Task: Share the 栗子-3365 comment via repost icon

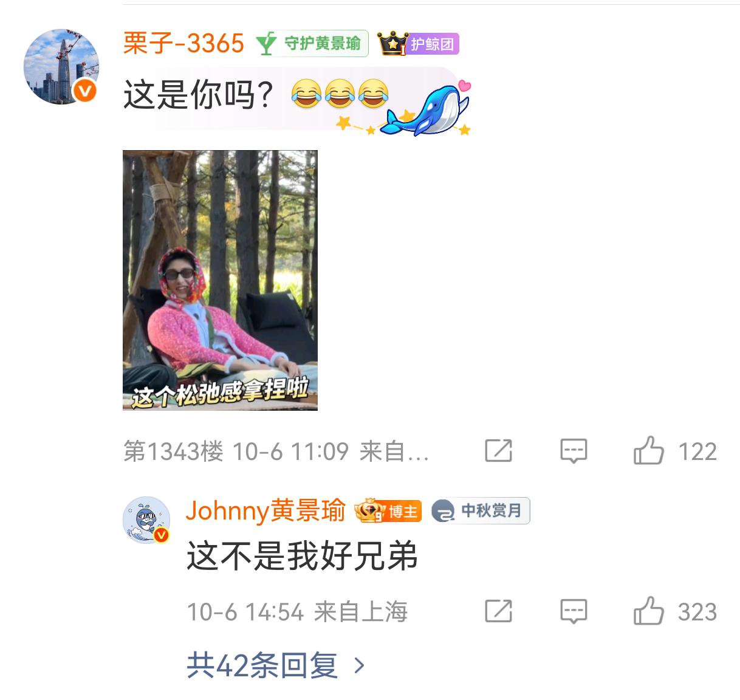Action: point(499,451)
